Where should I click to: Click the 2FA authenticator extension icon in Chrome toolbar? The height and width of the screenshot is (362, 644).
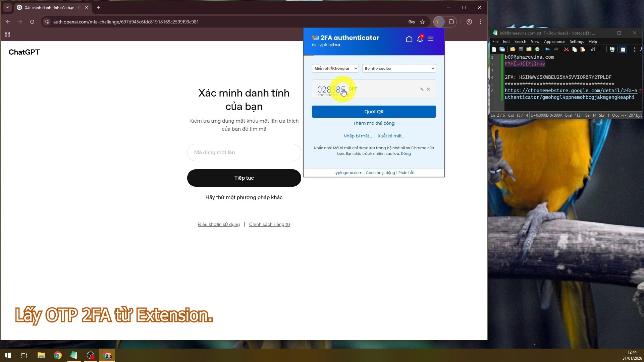click(x=438, y=22)
